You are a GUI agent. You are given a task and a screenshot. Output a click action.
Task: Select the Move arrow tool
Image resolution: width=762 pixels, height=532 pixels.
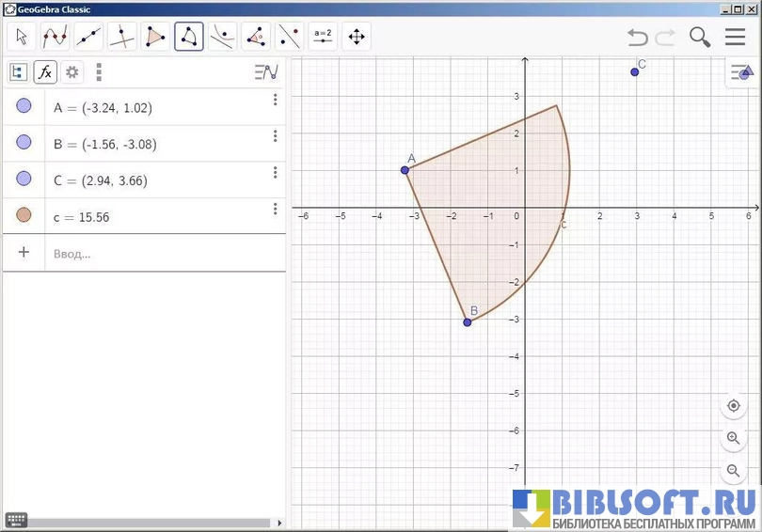click(23, 37)
